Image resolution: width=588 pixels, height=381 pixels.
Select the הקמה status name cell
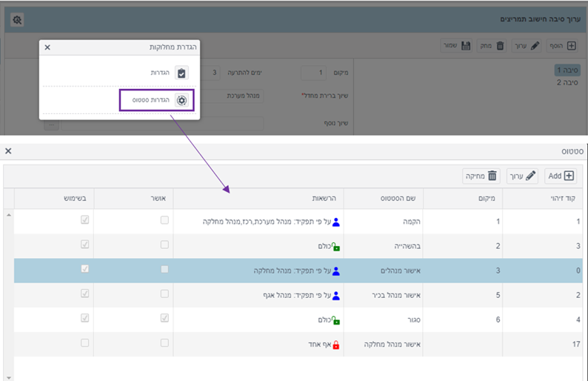click(384, 222)
